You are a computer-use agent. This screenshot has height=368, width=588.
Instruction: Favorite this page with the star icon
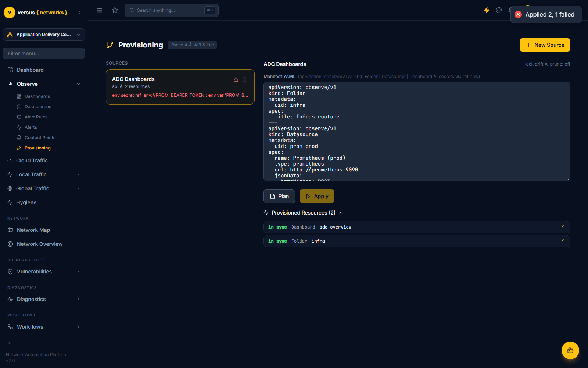click(x=115, y=10)
